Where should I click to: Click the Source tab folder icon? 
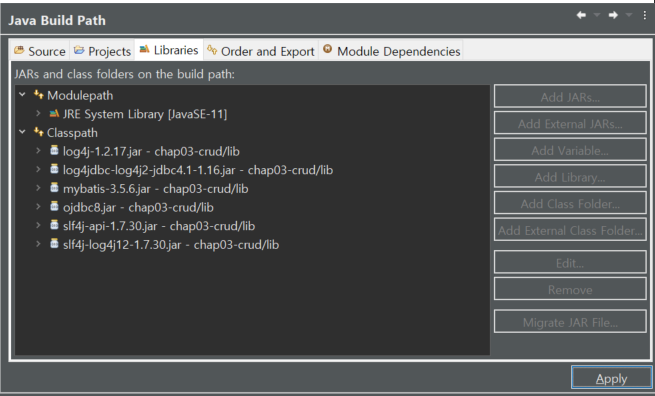click(x=19, y=50)
